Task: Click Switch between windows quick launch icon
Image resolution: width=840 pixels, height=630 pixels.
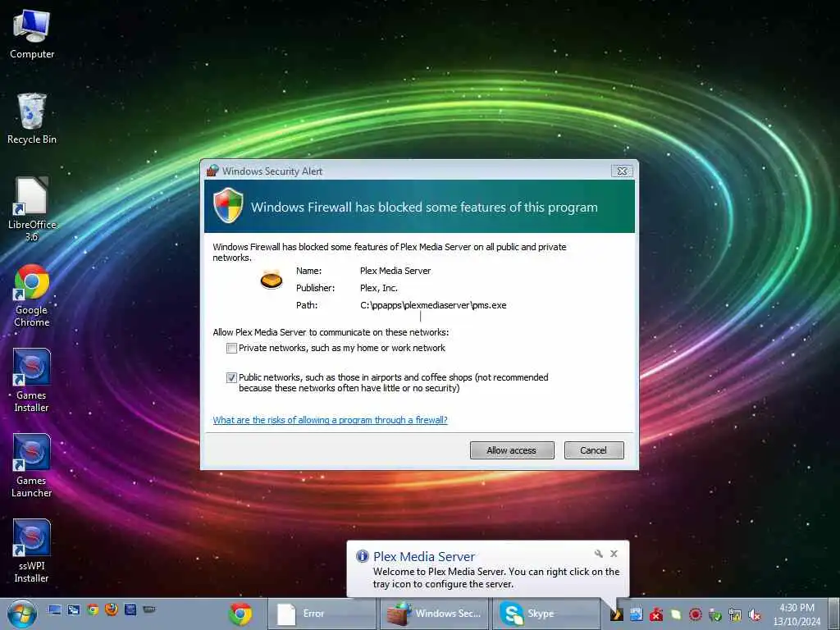Action: (73, 609)
